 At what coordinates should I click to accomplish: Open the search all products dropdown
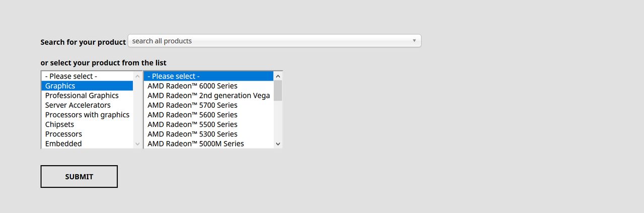(x=274, y=41)
